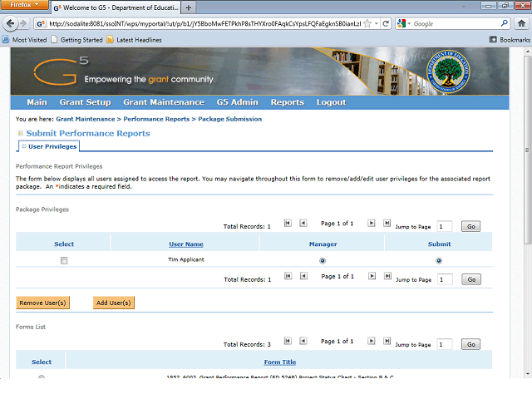Focus Jump to Page field in lower Package pager
Image resolution: width=532 pixels, height=399 pixels.
(x=446, y=279)
